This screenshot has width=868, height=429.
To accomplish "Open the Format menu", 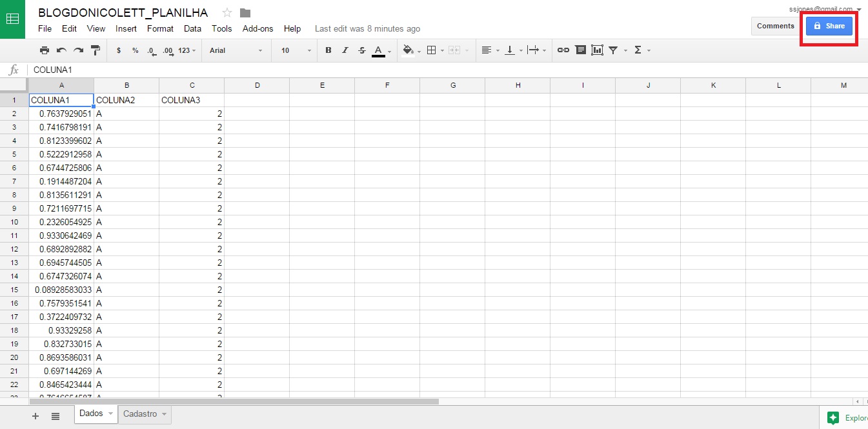I will (x=160, y=28).
